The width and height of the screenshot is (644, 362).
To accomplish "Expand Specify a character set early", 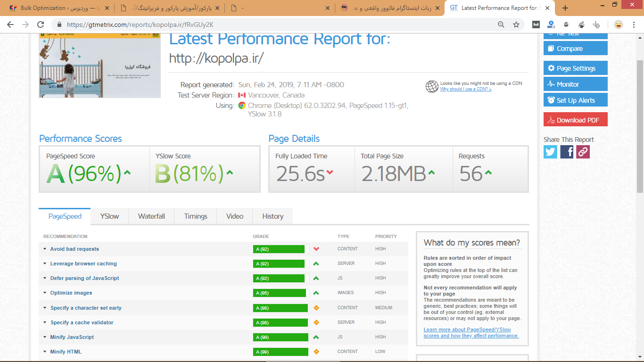I will tap(45, 308).
